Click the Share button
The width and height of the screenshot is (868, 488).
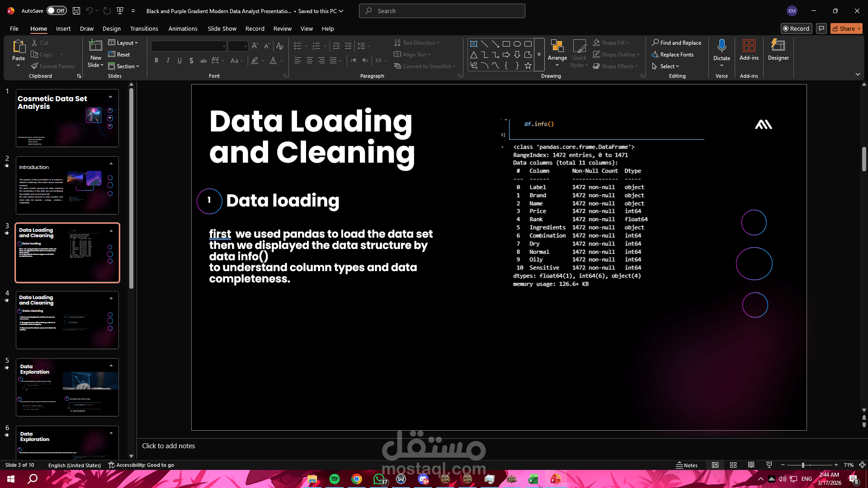click(846, 28)
